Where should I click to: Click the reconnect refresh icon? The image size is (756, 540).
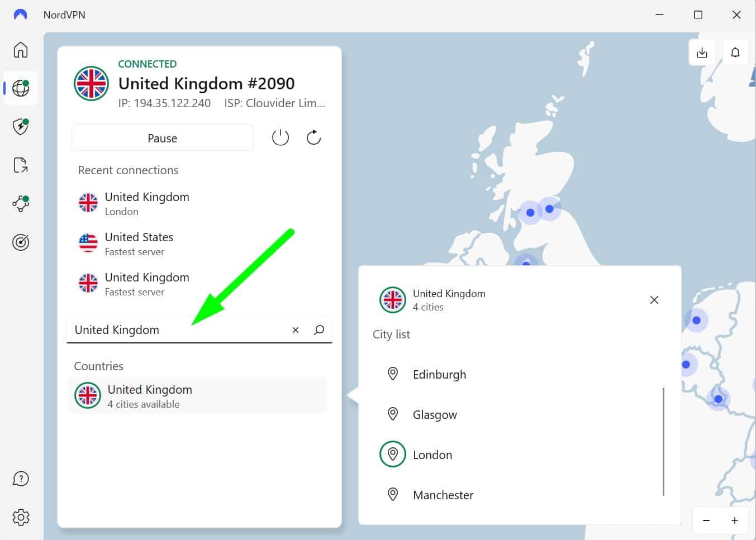tap(313, 137)
